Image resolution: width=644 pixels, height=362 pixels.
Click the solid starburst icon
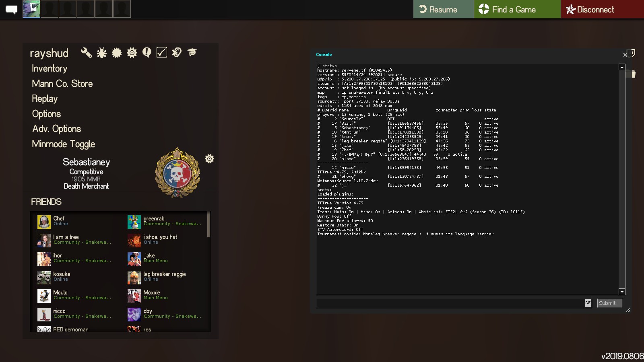[117, 53]
